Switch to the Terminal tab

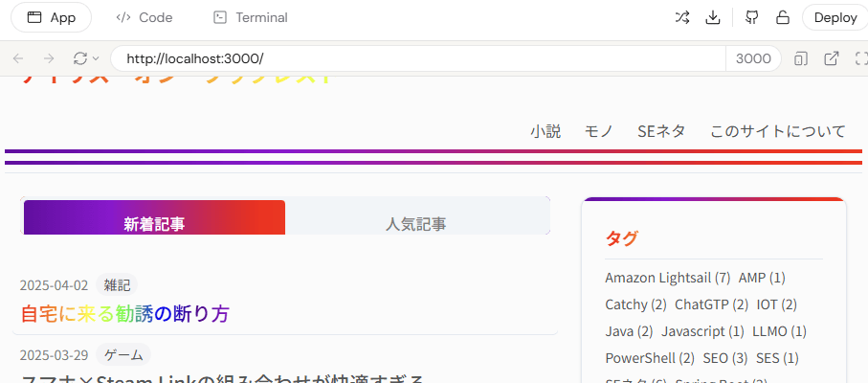tap(251, 17)
